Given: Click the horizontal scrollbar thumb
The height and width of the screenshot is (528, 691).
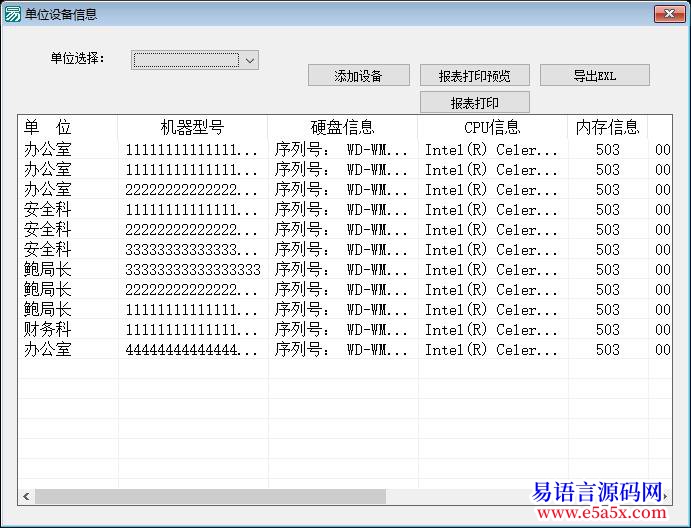Looking at the screenshot, I should tap(211, 496).
